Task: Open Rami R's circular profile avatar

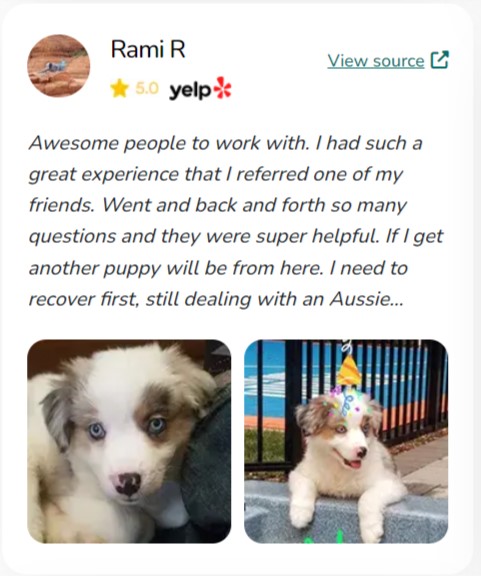Action: tap(58, 66)
